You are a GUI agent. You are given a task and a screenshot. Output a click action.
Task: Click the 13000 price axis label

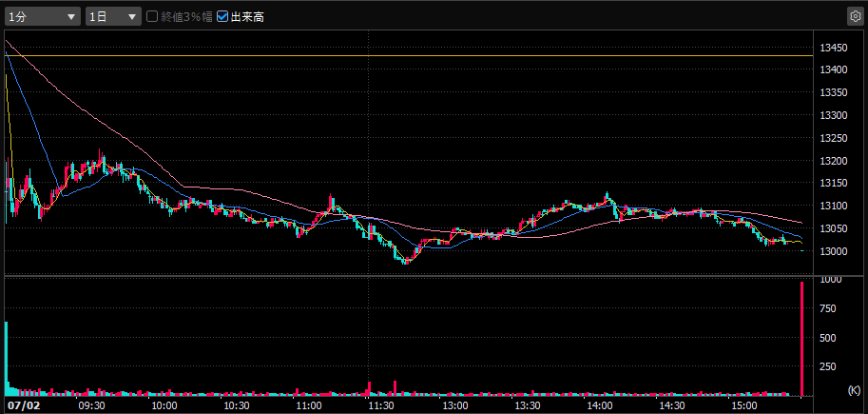click(x=833, y=251)
